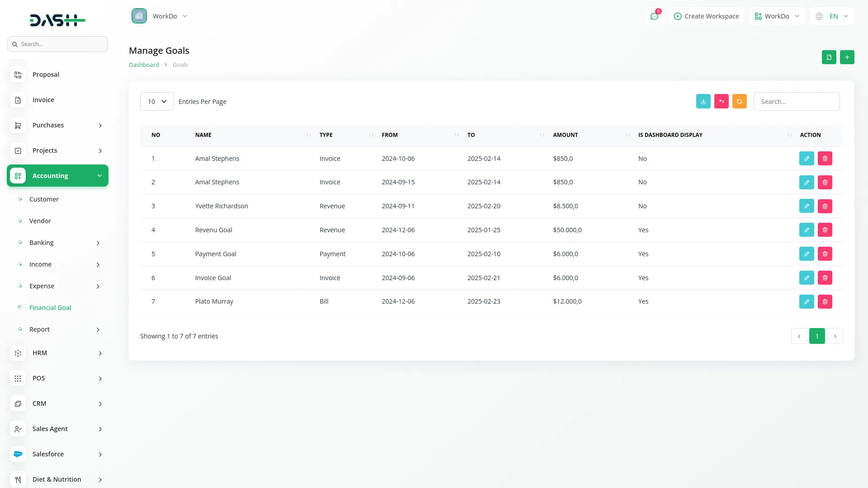Click the Create Workspace button
Image resolution: width=868 pixels, height=488 pixels.
pos(706,16)
